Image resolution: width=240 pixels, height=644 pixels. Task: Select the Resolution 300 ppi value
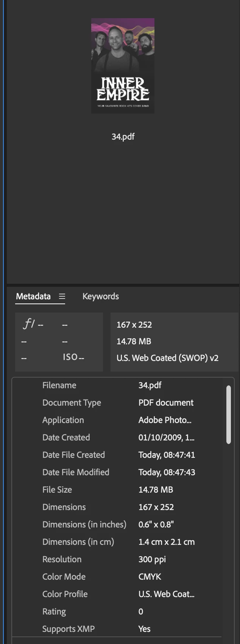pos(152,559)
